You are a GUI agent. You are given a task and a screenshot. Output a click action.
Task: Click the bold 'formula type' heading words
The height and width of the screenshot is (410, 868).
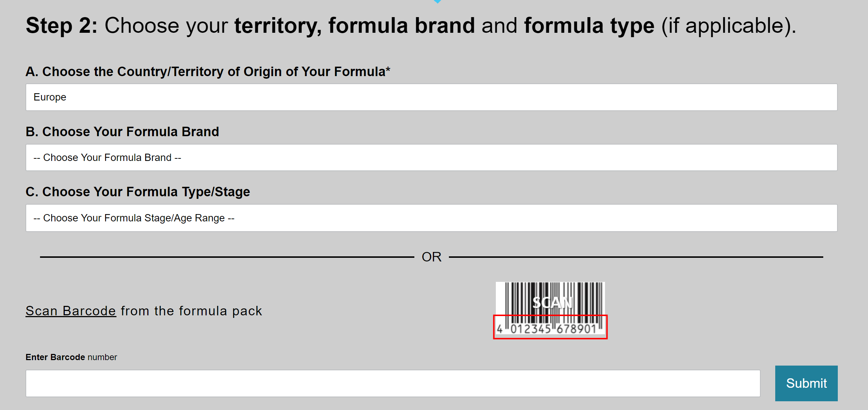click(589, 26)
